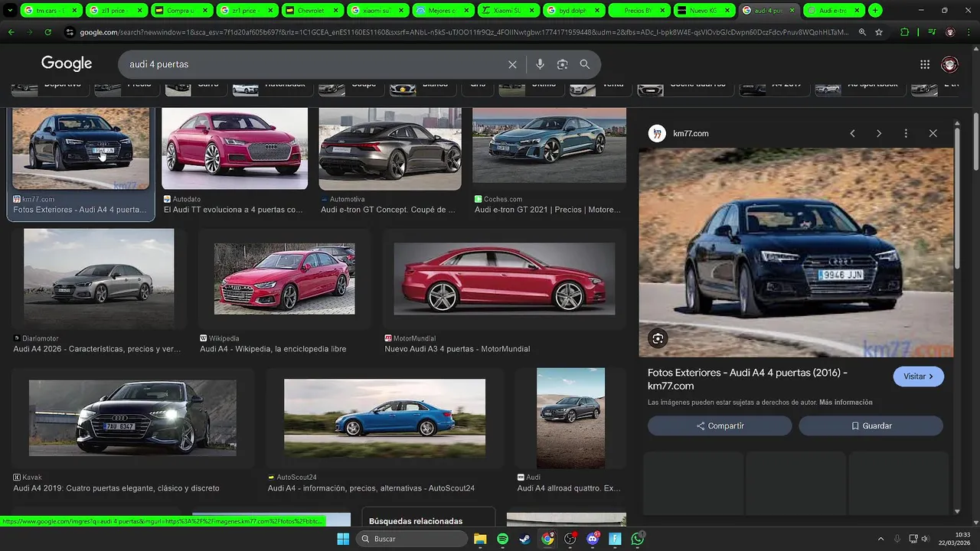Open WhatsApp from the taskbar
Image resolution: width=980 pixels, height=551 pixels.
coord(638,539)
